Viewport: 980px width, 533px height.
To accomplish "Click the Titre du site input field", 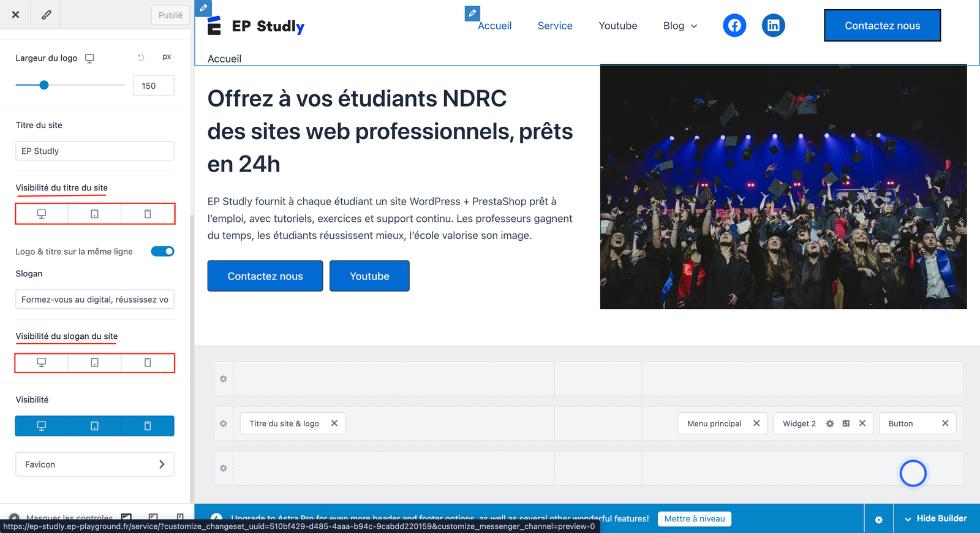I will click(95, 151).
